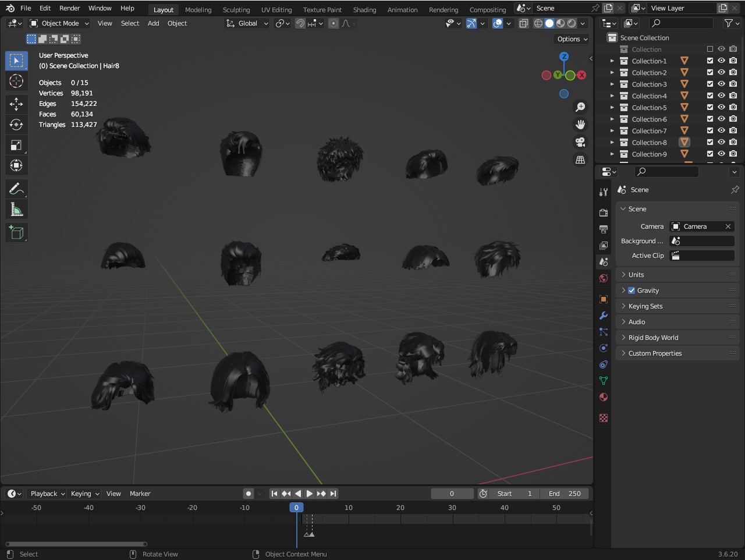Switch to the Sculpting workspace tab
Image resolution: width=745 pixels, height=560 pixels.
(x=236, y=10)
